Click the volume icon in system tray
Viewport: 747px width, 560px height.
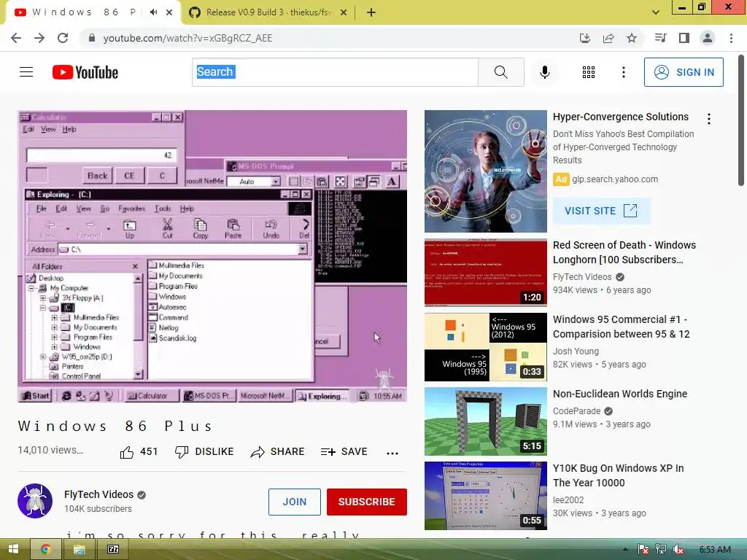678,550
